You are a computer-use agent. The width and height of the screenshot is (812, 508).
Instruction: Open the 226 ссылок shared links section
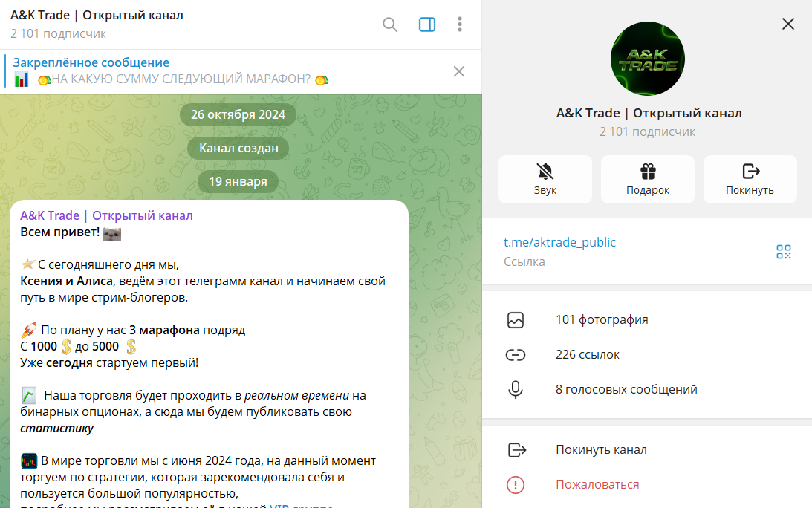pyautogui.click(x=587, y=355)
